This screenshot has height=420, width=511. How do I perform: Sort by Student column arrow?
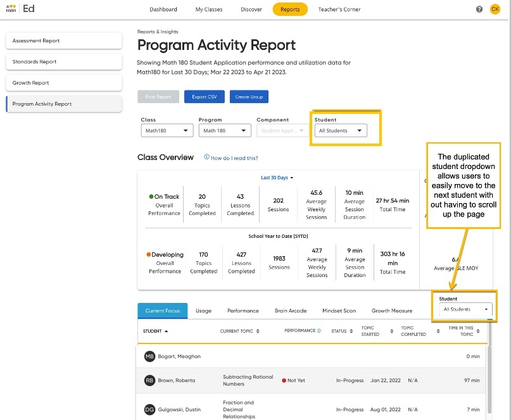click(166, 331)
